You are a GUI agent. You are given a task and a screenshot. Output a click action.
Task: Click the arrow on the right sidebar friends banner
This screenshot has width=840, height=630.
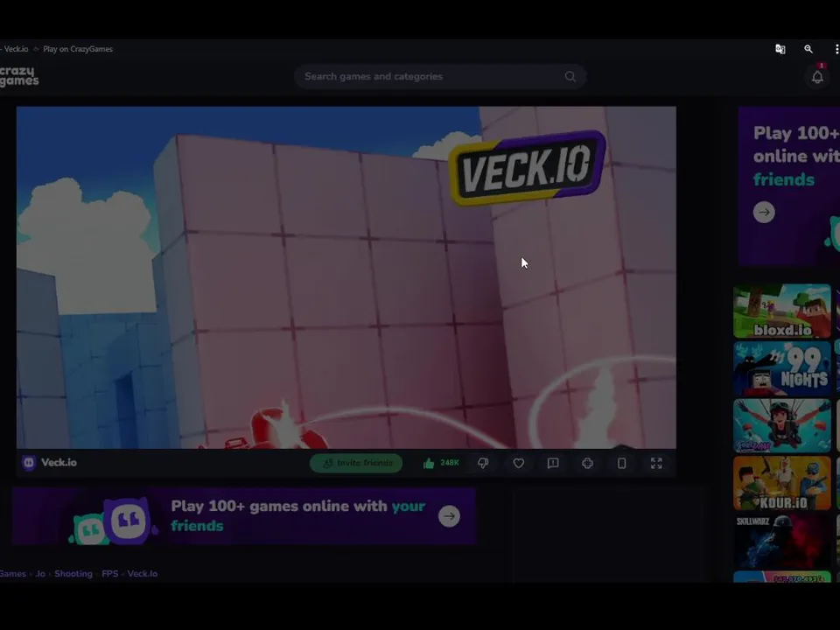[x=764, y=212]
